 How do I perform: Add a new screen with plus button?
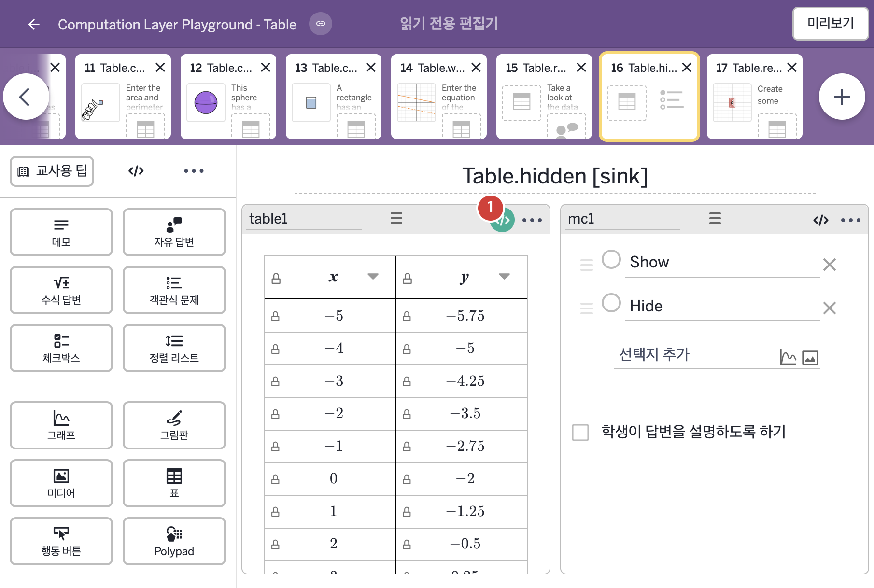(842, 97)
